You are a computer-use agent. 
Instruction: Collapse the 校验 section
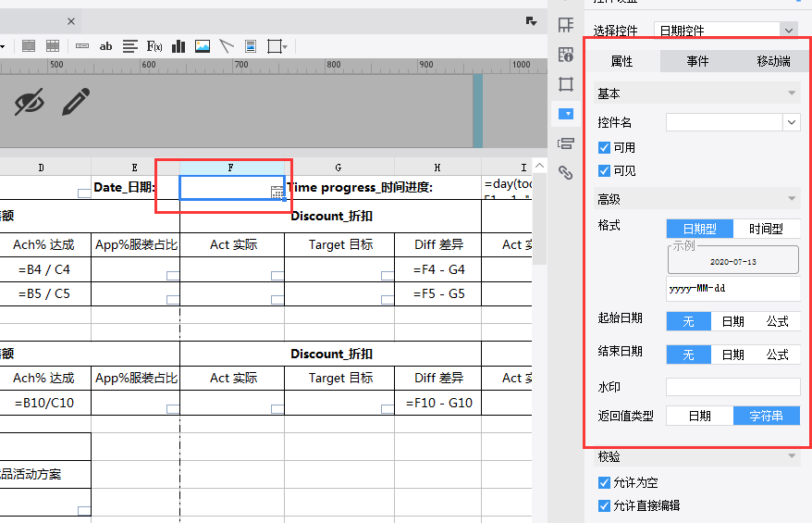[x=792, y=455]
